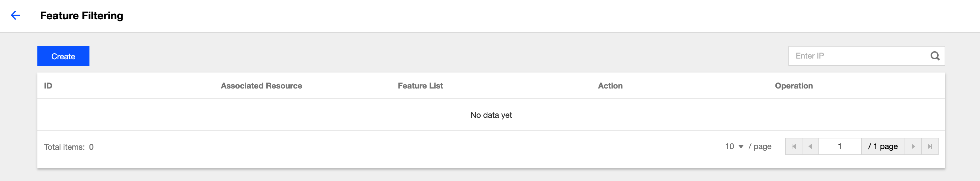Jump to the last page
Viewport: 980px width, 181px height.
click(x=930, y=146)
